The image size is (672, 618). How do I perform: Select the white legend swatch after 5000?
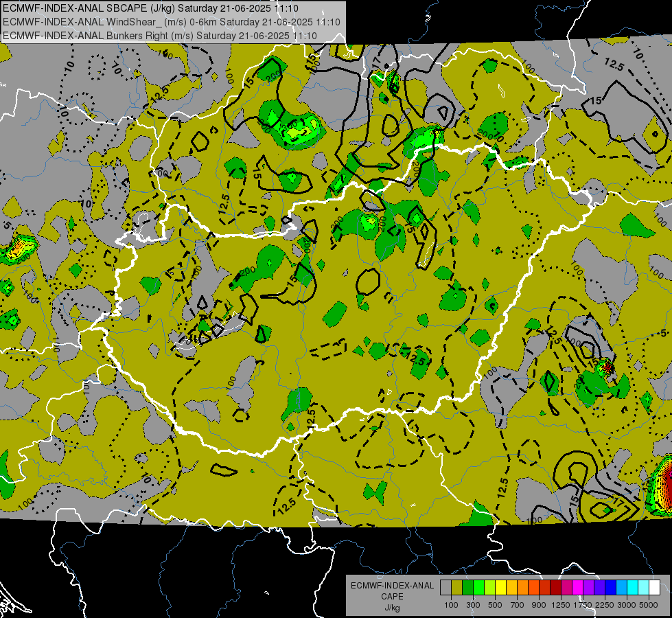(654, 587)
